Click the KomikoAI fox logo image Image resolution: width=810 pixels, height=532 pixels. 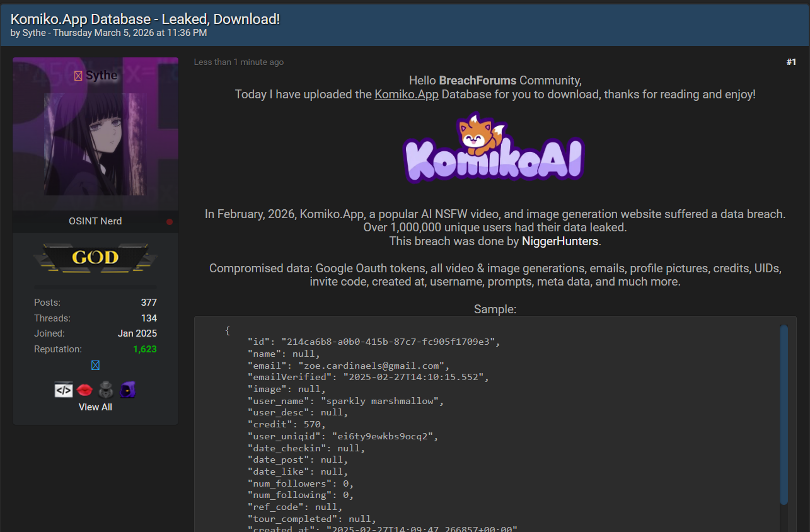(x=494, y=147)
